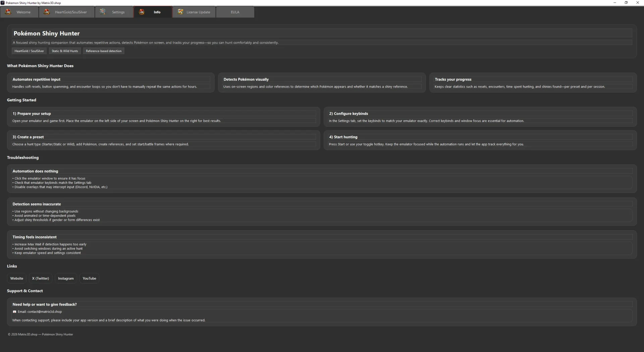
Task: Restore down the application window
Action: [626, 3]
